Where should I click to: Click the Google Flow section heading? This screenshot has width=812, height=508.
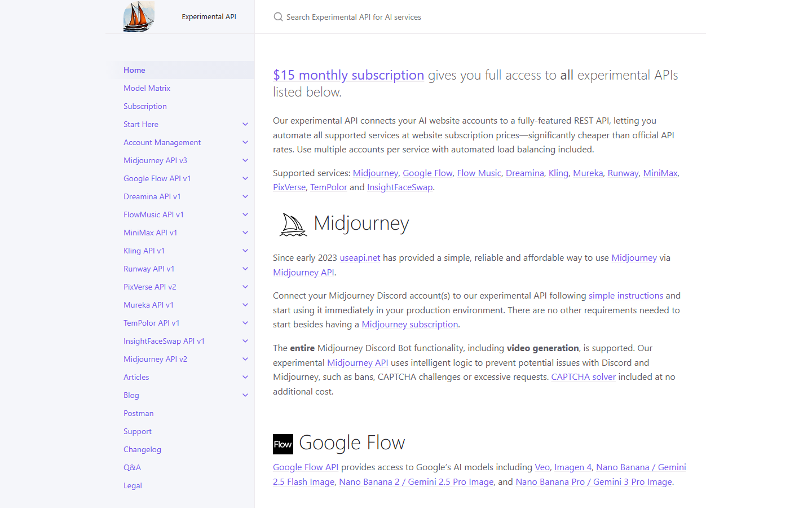[x=352, y=443]
